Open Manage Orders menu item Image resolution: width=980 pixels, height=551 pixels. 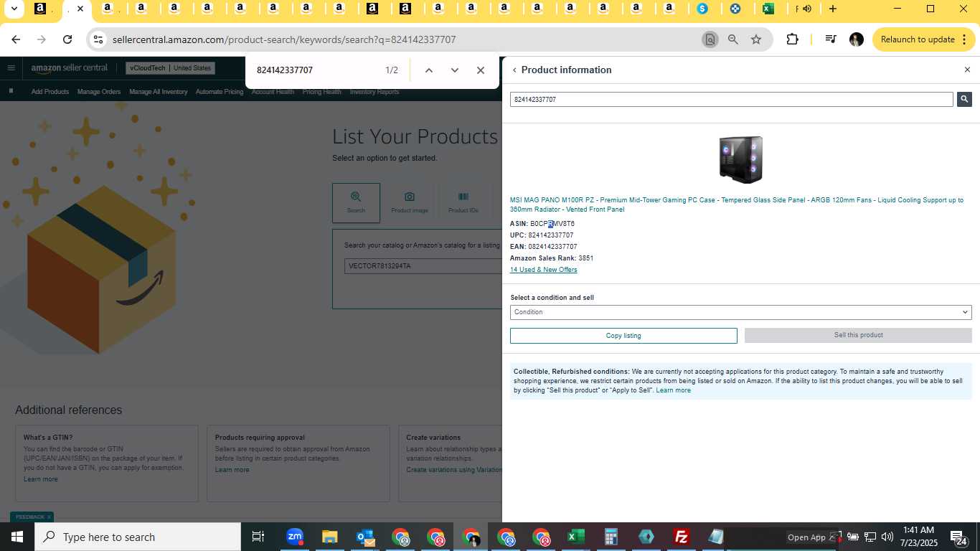99,92
